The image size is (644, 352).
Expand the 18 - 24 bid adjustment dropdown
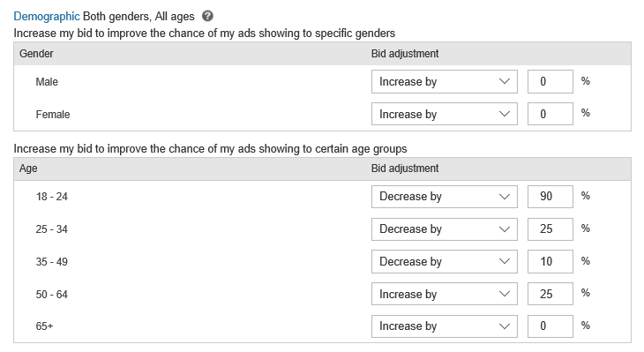click(x=445, y=197)
